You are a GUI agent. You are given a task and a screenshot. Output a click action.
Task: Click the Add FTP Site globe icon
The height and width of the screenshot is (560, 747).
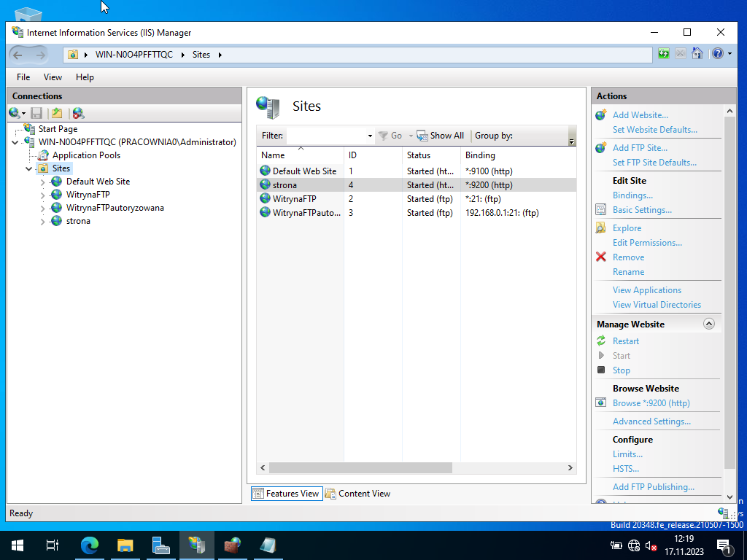pyautogui.click(x=601, y=147)
